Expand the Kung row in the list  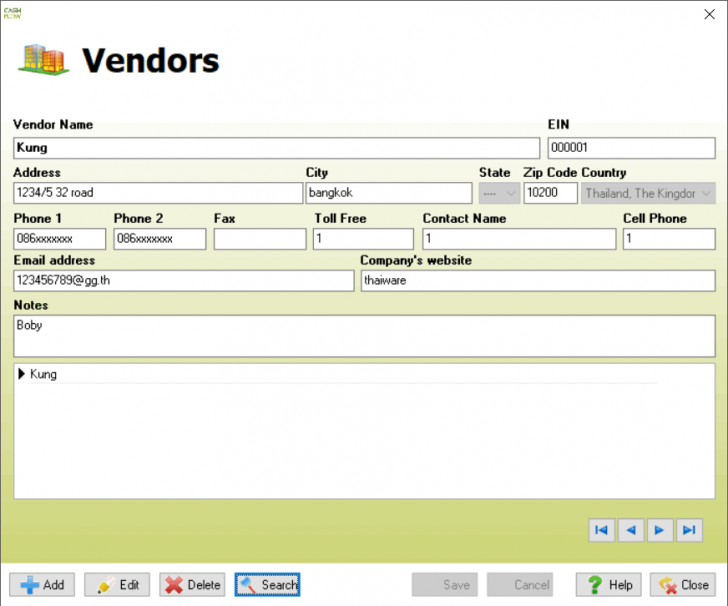coord(21,374)
